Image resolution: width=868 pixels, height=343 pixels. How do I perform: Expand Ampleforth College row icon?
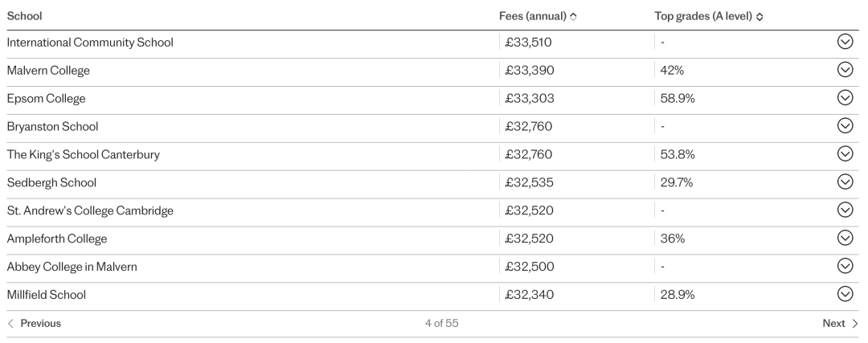click(x=845, y=238)
